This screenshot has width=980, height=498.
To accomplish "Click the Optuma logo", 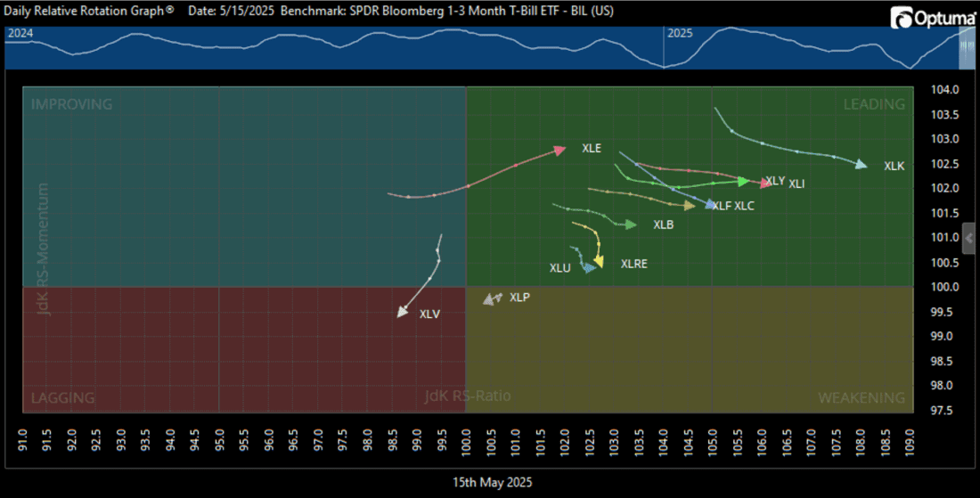I will tap(934, 18).
